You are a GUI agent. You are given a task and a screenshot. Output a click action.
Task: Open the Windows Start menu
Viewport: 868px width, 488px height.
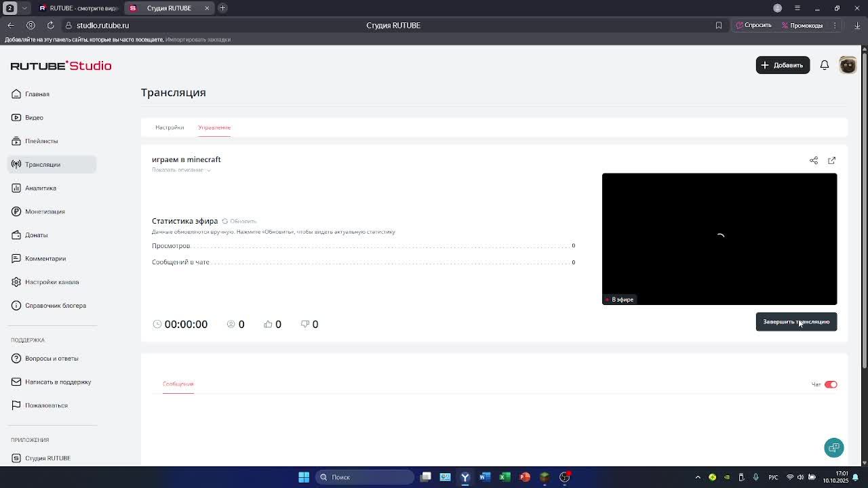click(304, 477)
